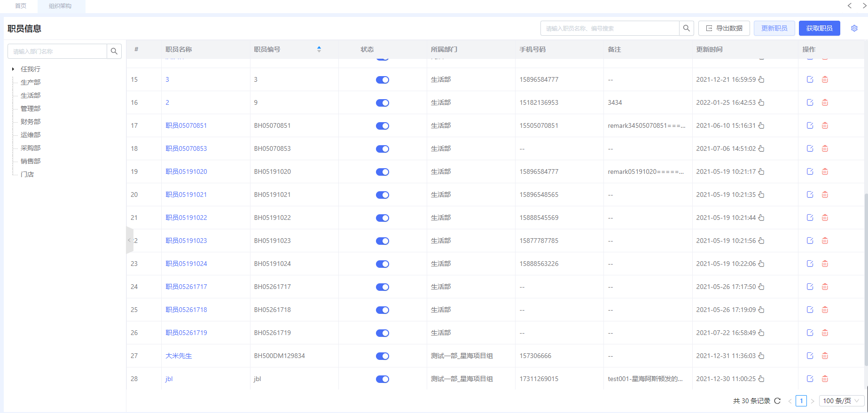868x413 pixels.
Task: Click page number 1
Action: (801, 401)
